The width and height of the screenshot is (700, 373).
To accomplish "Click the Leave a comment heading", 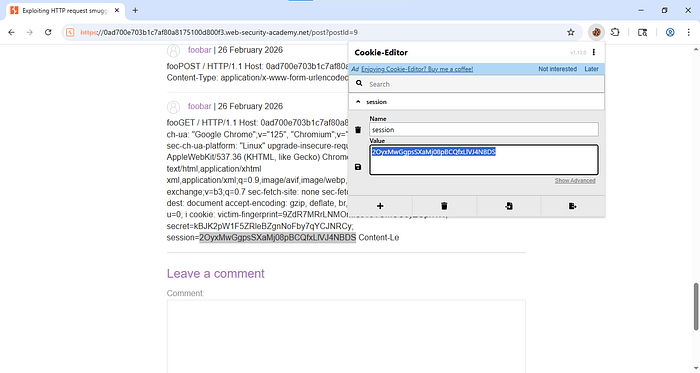I will pyautogui.click(x=216, y=274).
